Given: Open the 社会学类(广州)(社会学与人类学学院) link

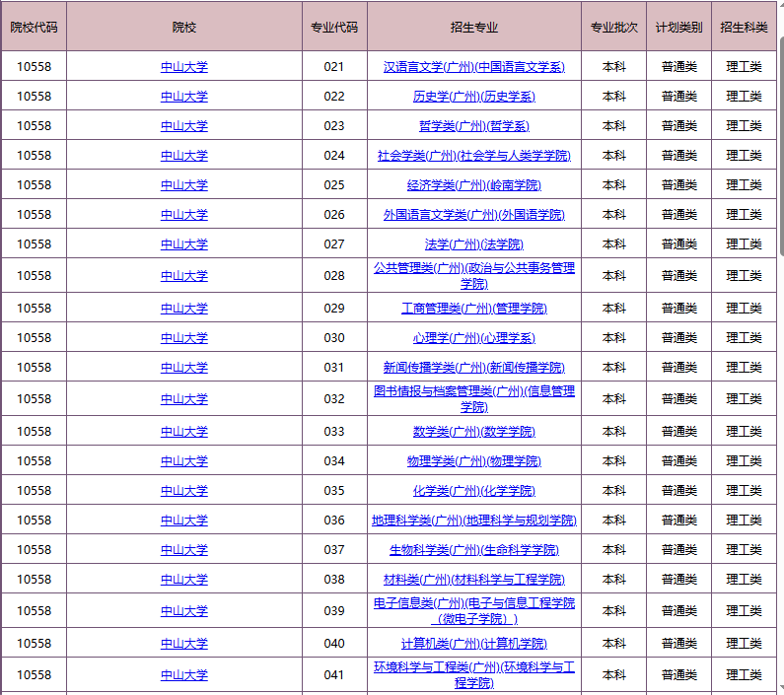Looking at the screenshot, I should 474,156.
